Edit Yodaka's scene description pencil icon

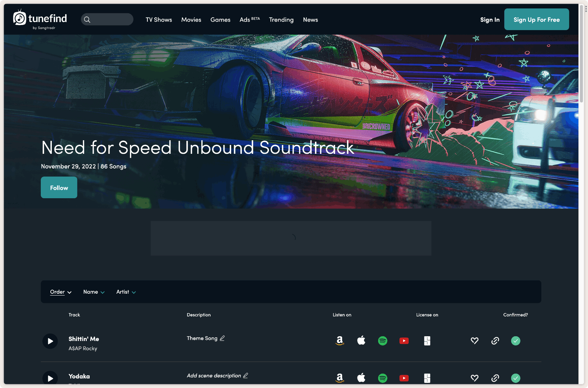[246, 376]
